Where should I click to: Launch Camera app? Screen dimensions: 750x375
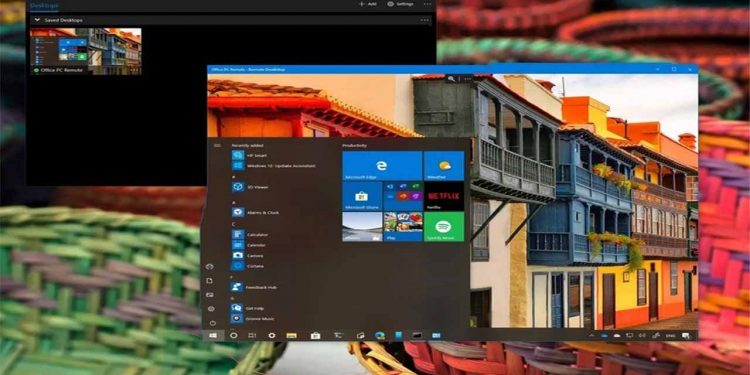point(248,255)
